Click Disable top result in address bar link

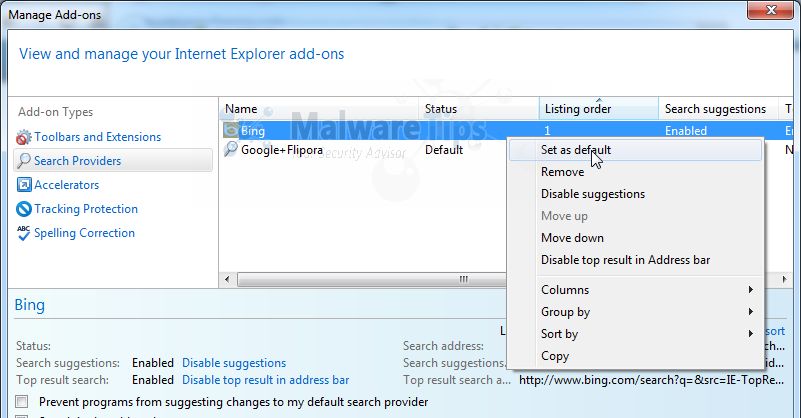click(x=266, y=380)
